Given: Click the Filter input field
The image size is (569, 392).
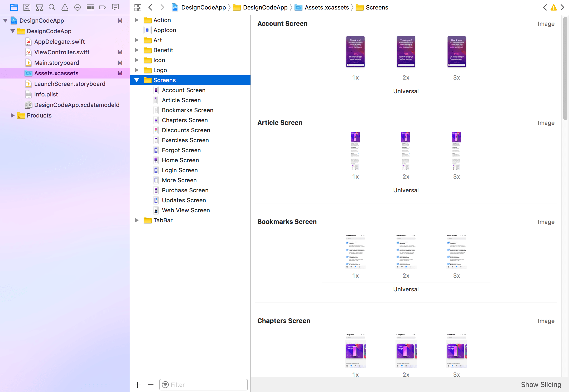Looking at the screenshot, I should click(x=204, y=384).
